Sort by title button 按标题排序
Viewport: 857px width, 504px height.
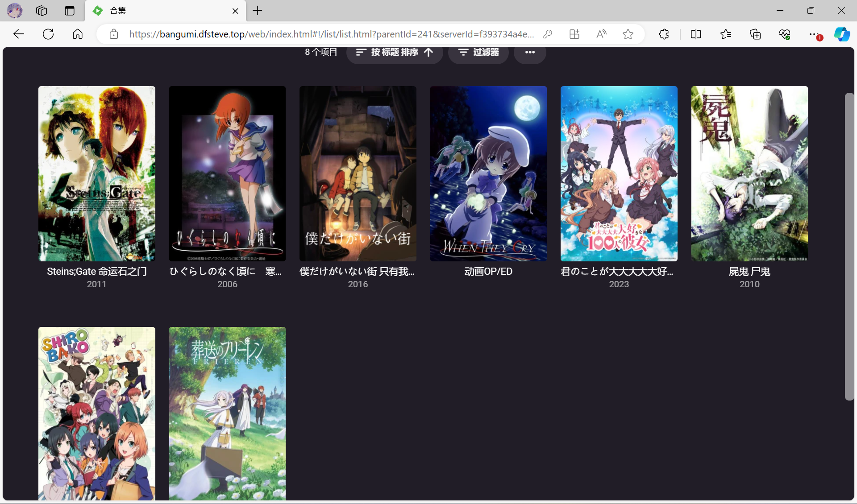click(395, 53)
